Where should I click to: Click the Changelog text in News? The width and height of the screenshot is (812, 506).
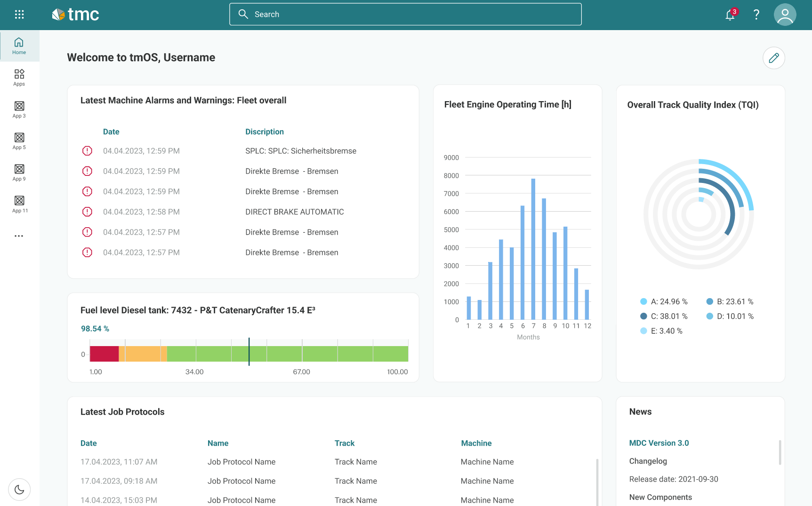(x=648, y=461)
